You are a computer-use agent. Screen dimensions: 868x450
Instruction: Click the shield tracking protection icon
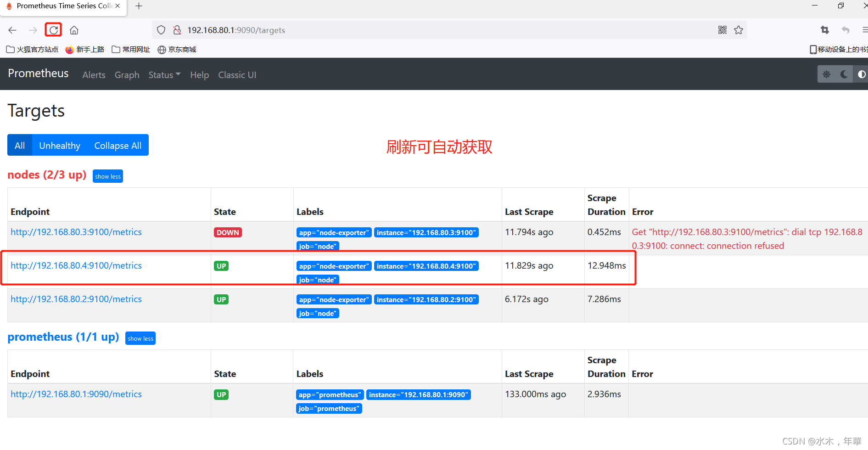(161, 30)
